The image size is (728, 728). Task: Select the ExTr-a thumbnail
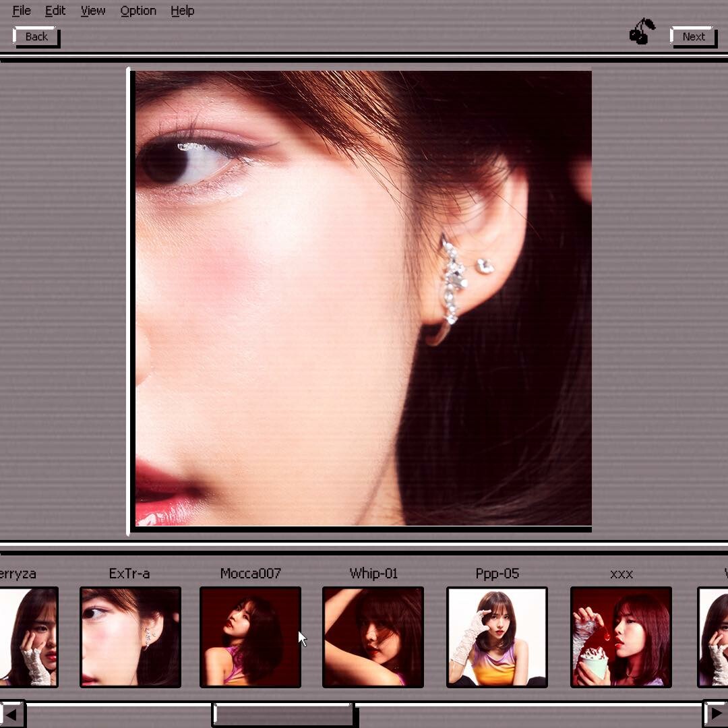(131, 637)
